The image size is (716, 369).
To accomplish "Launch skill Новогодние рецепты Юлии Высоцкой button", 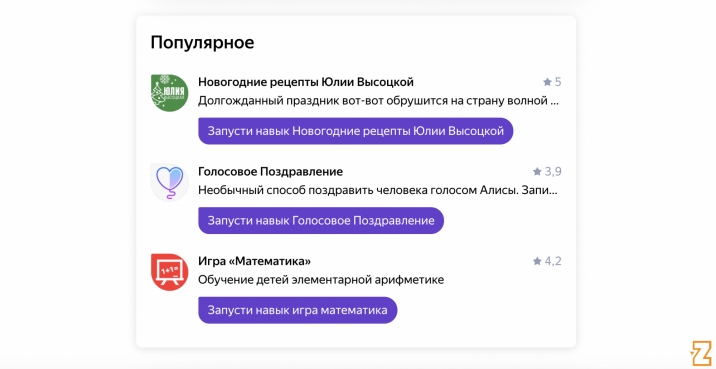I will [x=356, y=131].
